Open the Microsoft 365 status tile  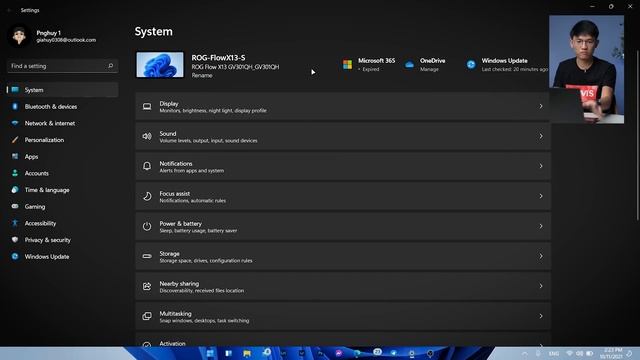point(369,64)
